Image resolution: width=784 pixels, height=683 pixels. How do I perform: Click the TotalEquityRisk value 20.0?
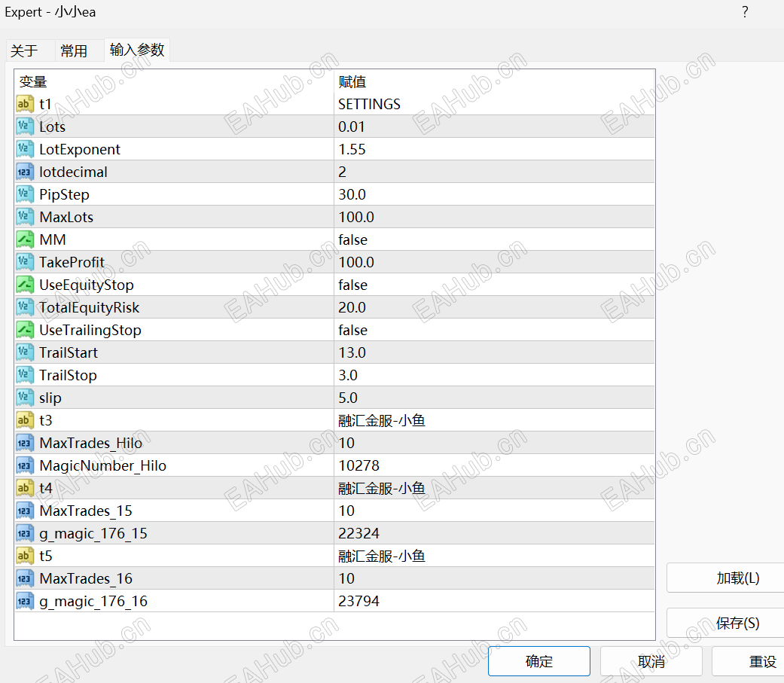[352, 307]
